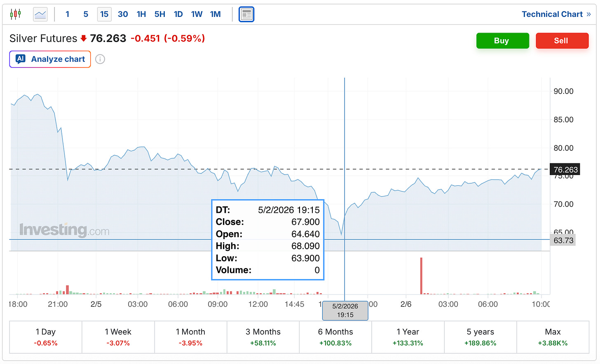Image resolution: width=600 pixels, height=364 pixels.
Task: Click the info icon beside Analyze chart
Action: pos(100,59)
